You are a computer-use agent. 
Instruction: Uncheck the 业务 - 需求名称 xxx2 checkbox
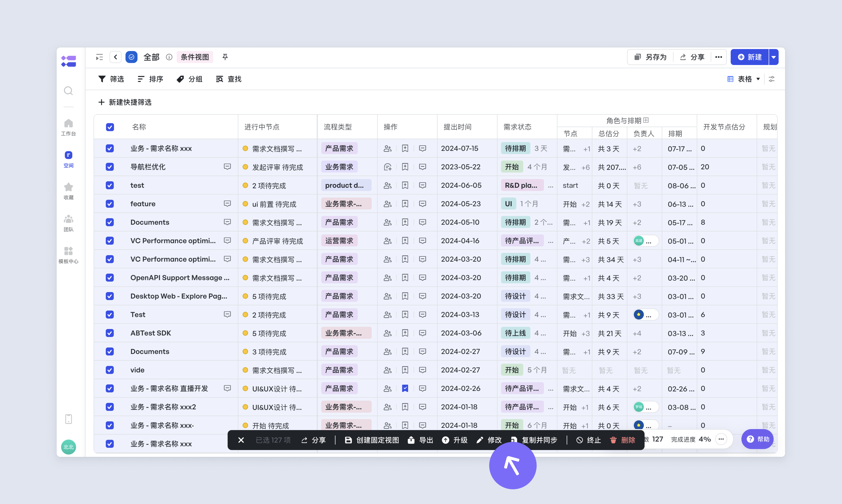click(x=110, y=407)
